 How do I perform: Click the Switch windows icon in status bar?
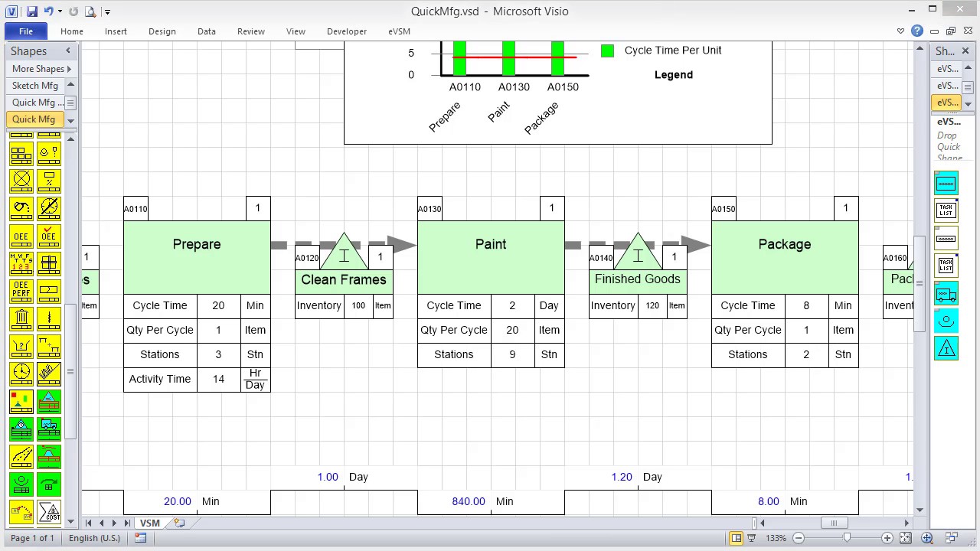[x=952, y=538]
